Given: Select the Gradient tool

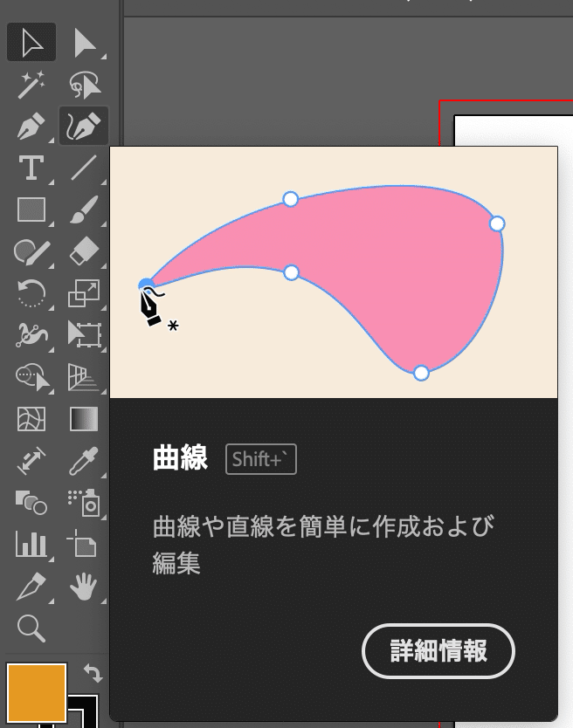Looking at the screenshot, I should pos(84,419).
